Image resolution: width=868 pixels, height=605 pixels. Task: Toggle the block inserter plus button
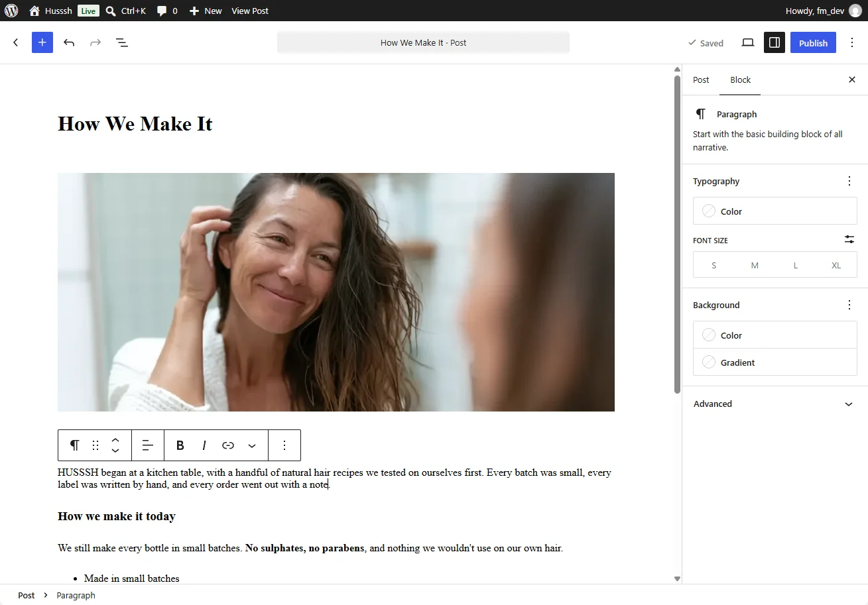click(42, 42)
